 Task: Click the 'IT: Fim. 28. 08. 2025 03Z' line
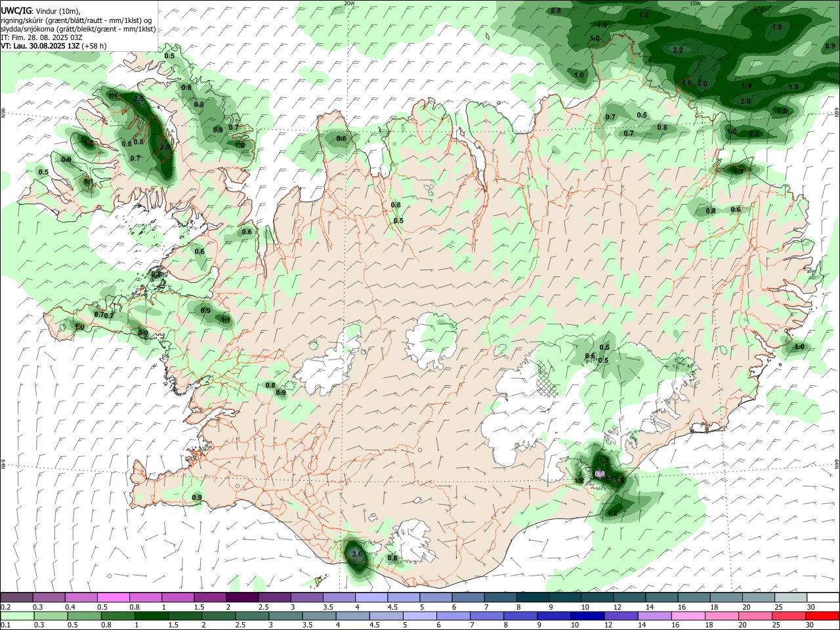(x=41, y=37)
